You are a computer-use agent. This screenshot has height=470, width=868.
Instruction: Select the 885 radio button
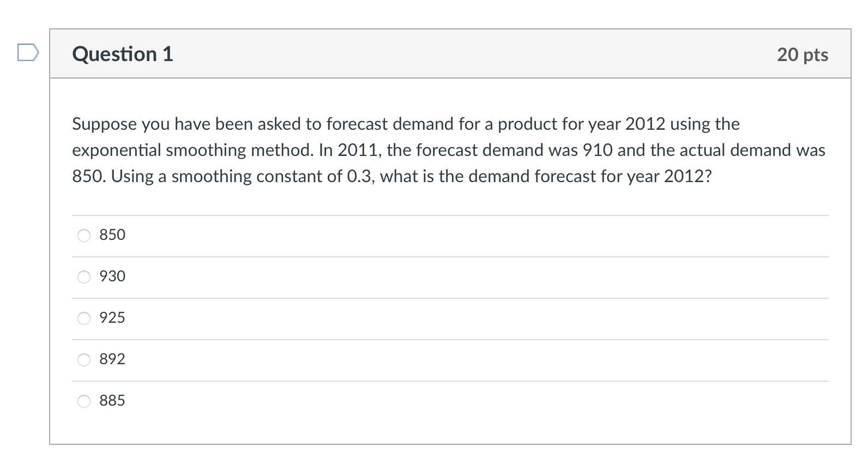point(84,401)
